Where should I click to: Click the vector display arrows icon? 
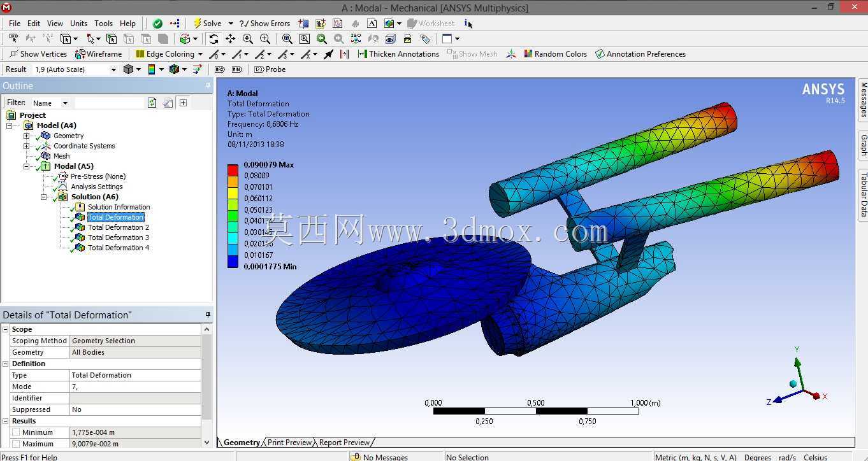click(198, 69)
